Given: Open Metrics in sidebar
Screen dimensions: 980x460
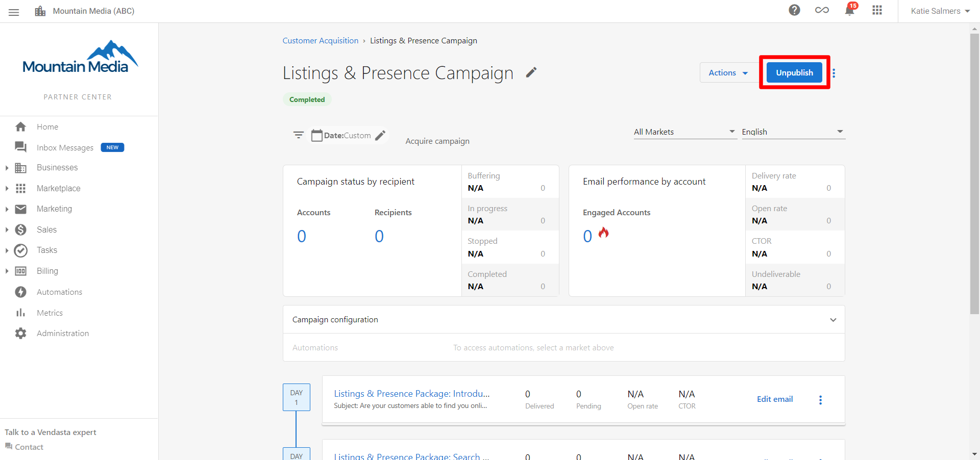Looking at the screenshot, I should 50,313.
